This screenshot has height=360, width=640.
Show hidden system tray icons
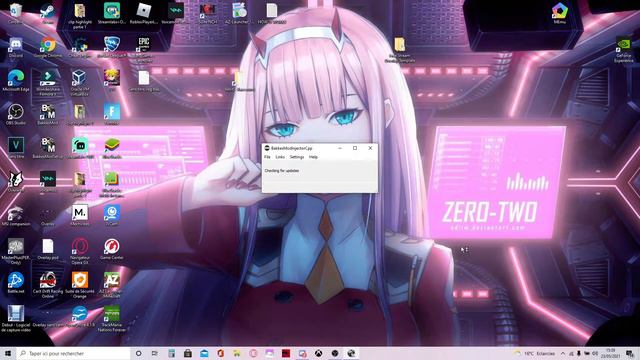pyautogui.click(x=563, y=353)
